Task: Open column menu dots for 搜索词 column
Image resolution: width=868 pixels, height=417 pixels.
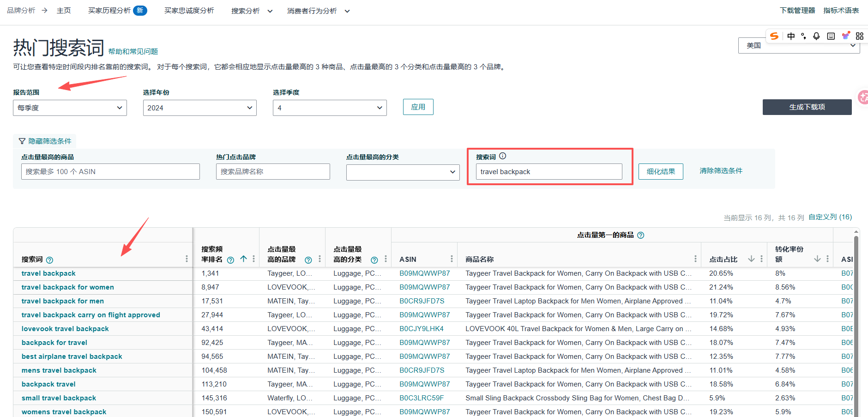Action: click(x=187, y=259)
